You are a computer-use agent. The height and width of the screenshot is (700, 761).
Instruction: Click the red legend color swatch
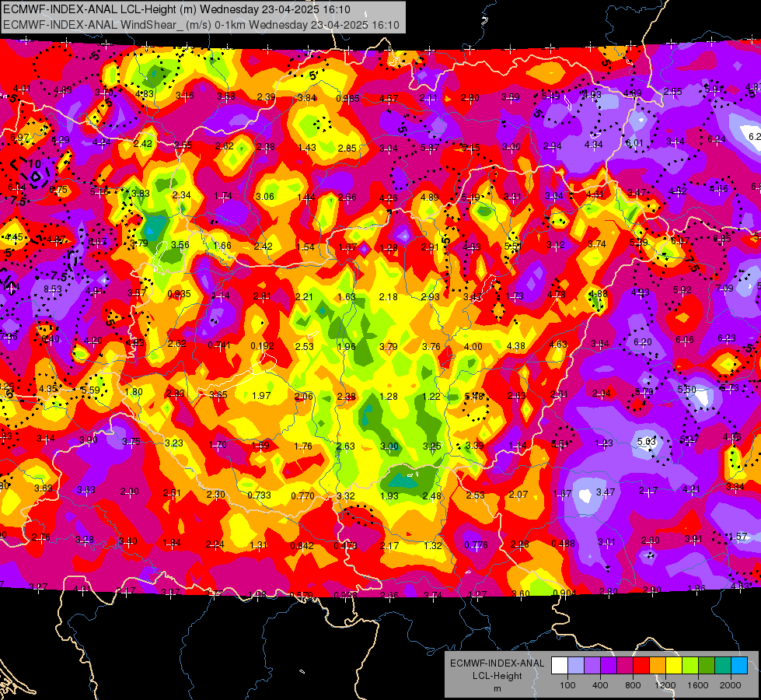click(641, 666)
